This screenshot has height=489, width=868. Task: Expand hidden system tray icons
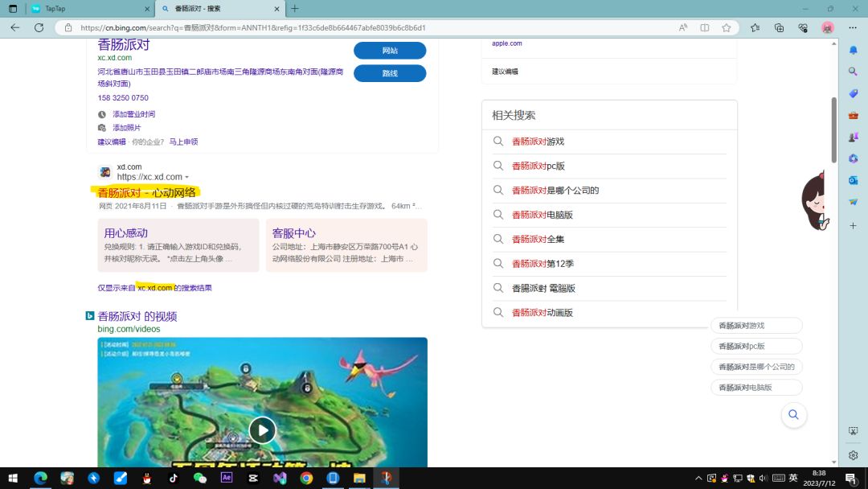pyautogui.click(x=698, y=477)
